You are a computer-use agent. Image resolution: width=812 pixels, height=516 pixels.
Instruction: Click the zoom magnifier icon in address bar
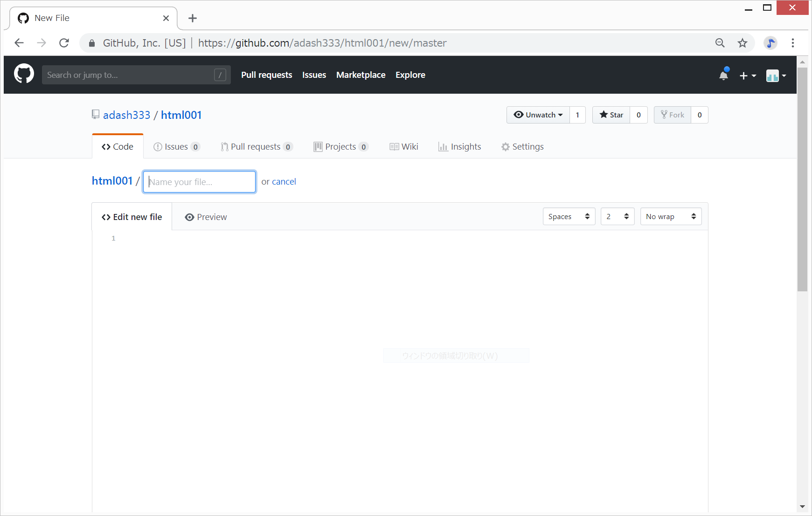720,43
